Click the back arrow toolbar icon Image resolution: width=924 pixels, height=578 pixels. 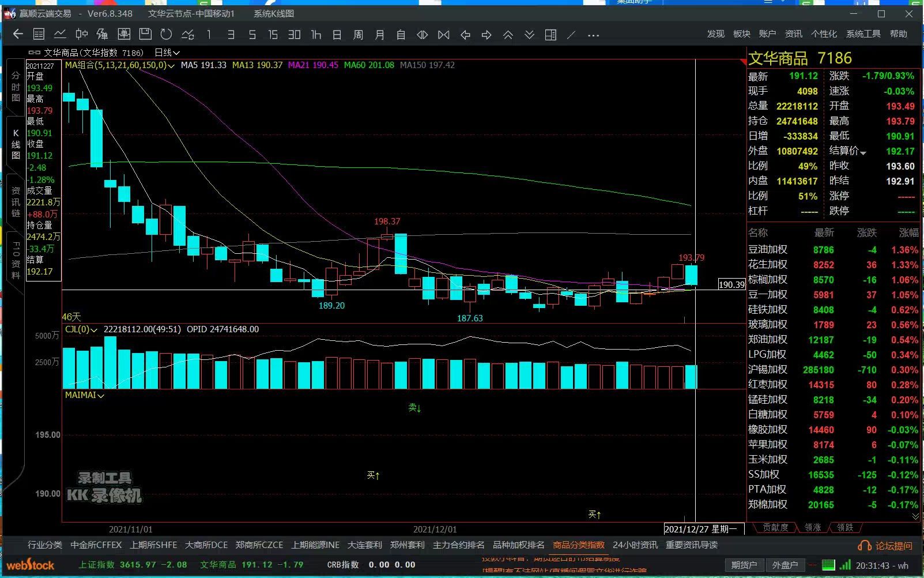coord(18,35)
